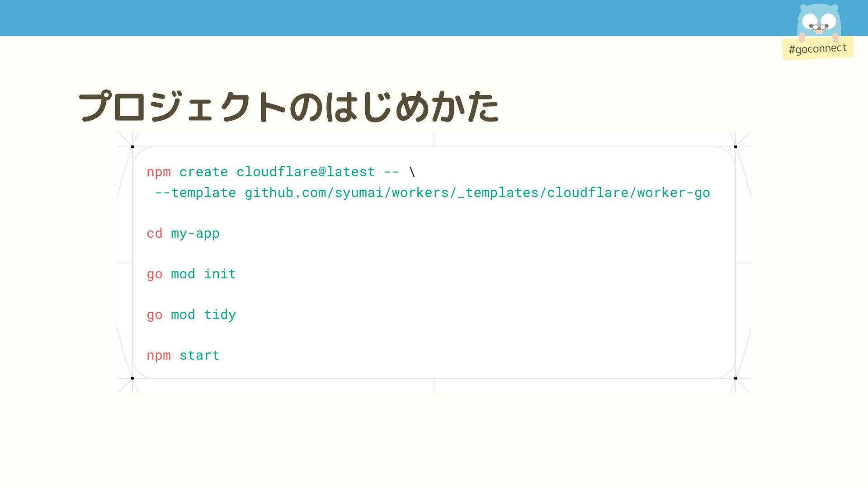868x488 pixels.
Task: Click the red npm keyword before create
Action: click(x=158, y=172)
